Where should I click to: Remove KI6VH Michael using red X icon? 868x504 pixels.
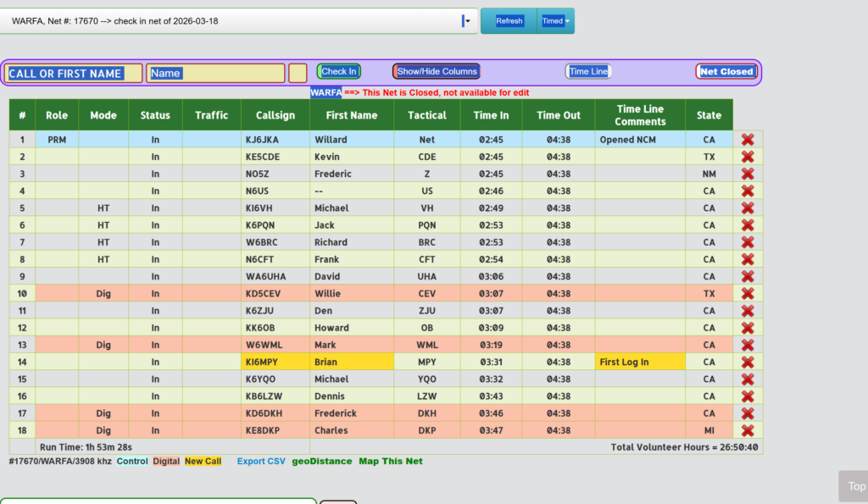748,208
